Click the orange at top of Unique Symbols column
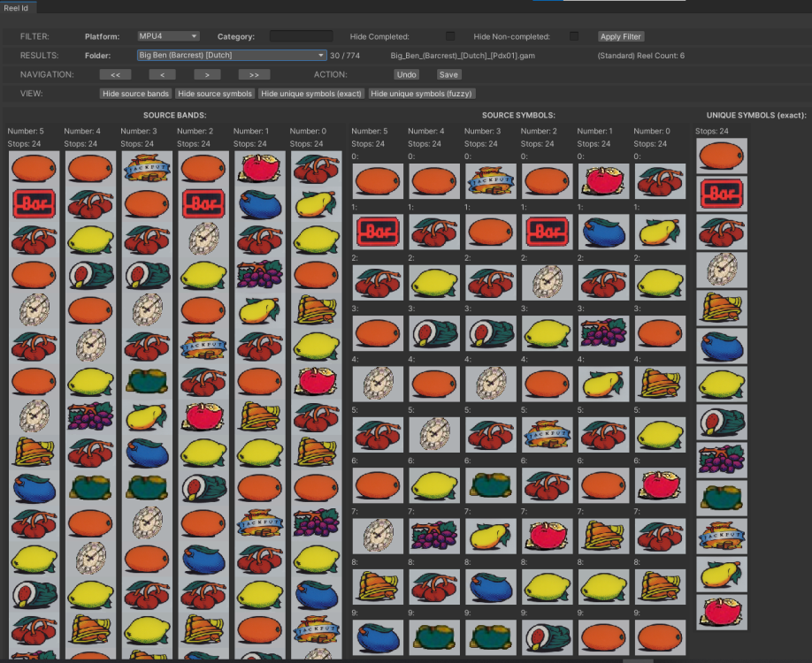812x663 pixels. pos(721,156)
